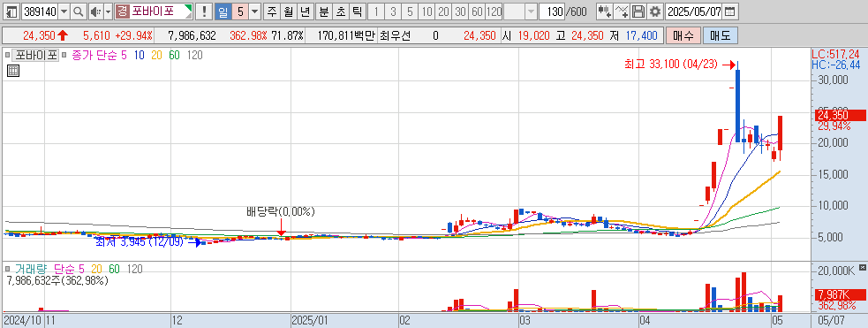The height and width of the screenshot is (328, 868).
Task: Open the empty interval combo box dropdown
Action: [x=531, y=11]
